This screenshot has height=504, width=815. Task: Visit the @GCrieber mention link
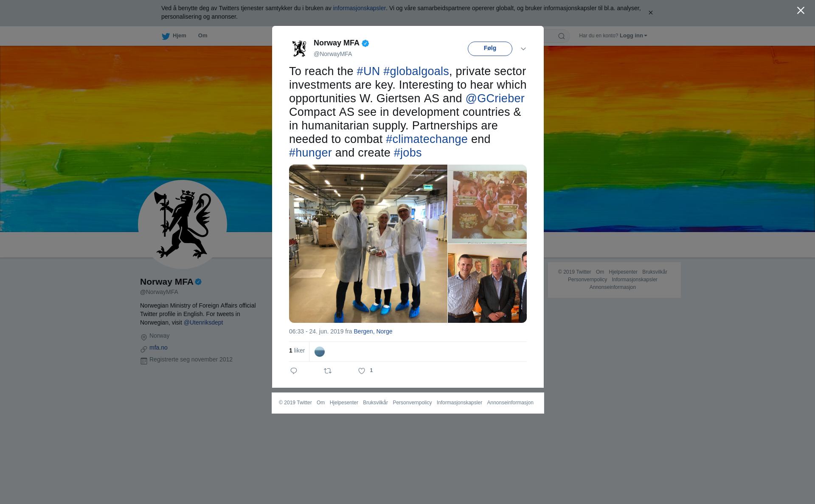(495, 98)
